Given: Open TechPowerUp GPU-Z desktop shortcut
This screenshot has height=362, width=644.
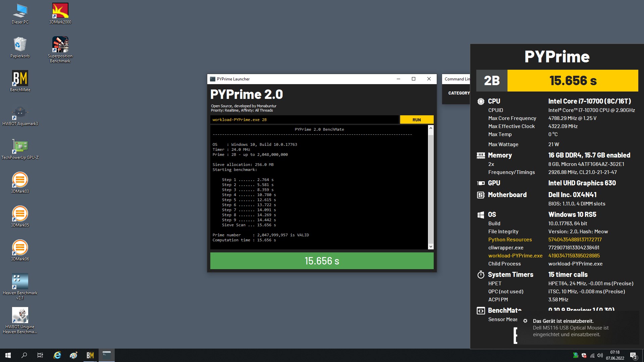Looking at the screenshot, I should 20,149.
